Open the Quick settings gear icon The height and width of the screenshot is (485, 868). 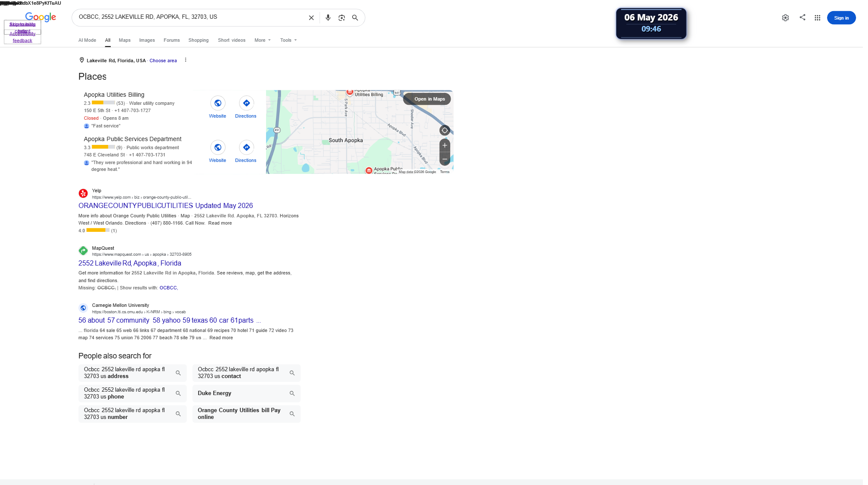pyautogui.click(x=785, y=18)
